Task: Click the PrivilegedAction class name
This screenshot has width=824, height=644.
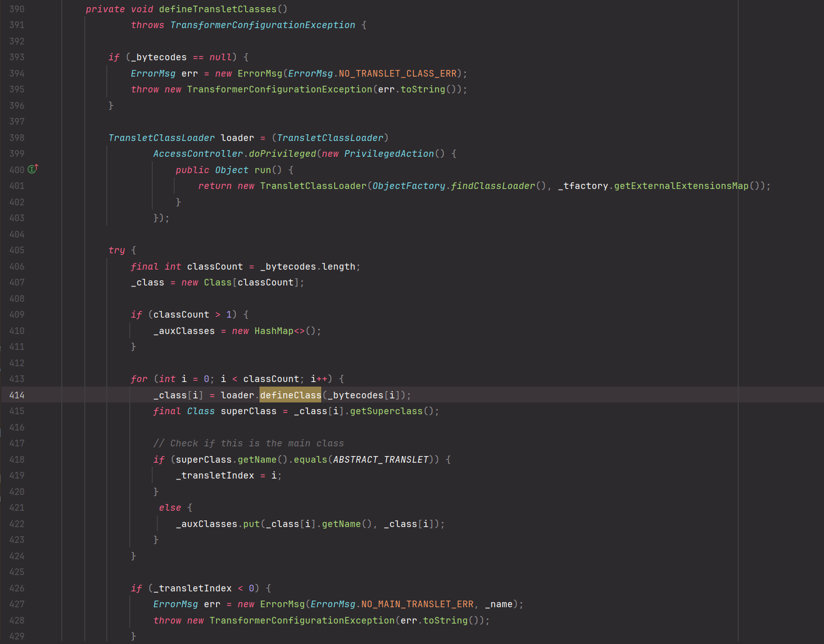Action: (389, 154)
